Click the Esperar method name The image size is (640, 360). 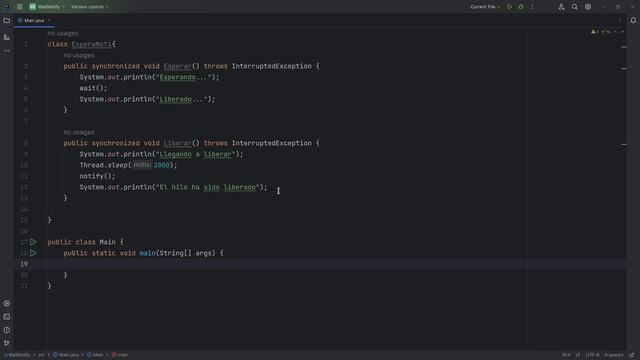178,66
